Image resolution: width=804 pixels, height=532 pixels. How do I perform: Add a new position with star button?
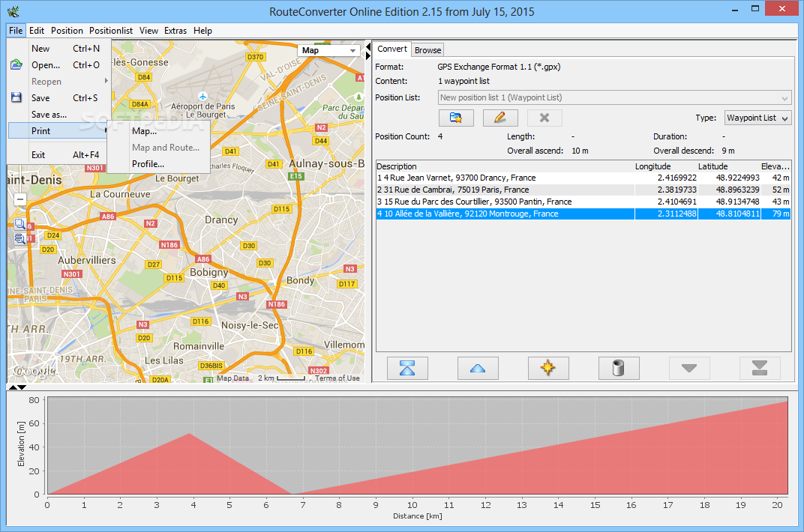pyautogui.click(x=548, y=368)
